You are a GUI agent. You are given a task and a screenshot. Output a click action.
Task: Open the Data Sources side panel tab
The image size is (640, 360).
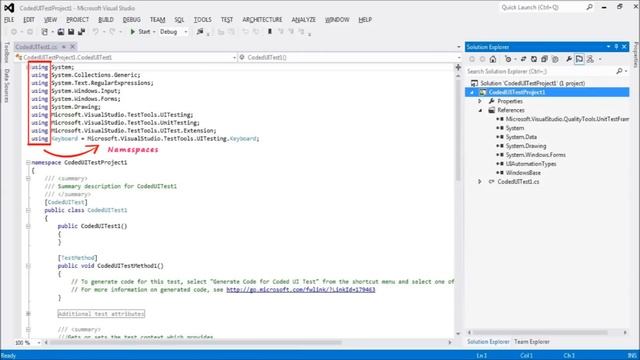pos(6,85)
